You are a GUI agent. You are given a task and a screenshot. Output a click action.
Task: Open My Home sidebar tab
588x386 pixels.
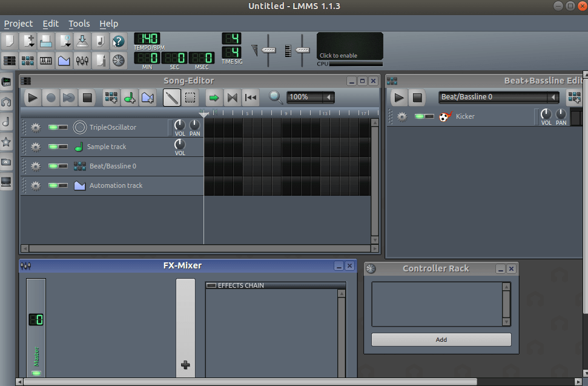(7, 162)
